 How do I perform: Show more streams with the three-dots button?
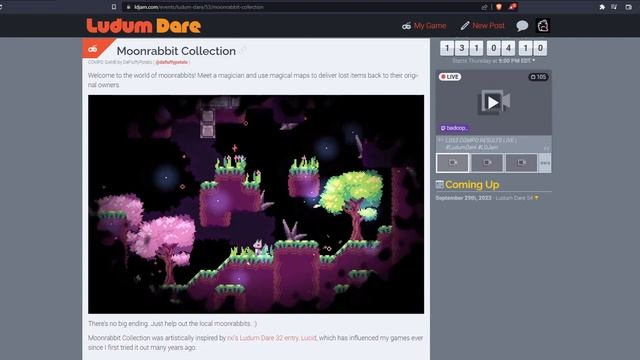point(545,163)
